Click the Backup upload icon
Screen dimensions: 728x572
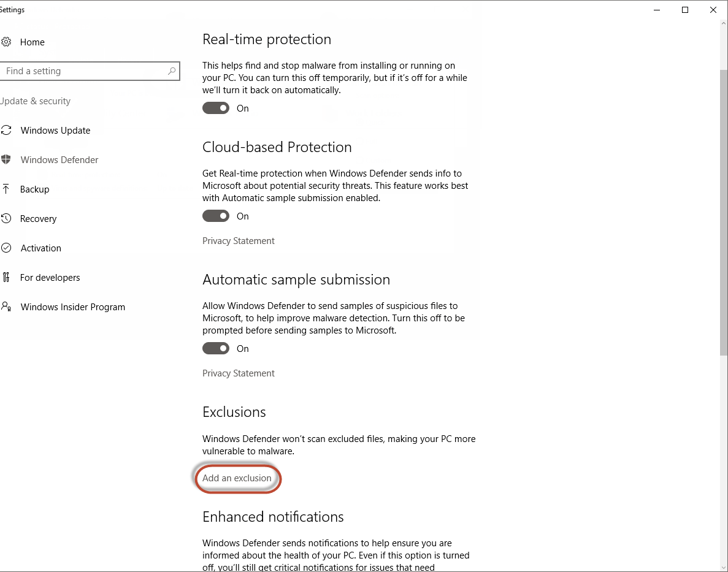click(x=5, y=189)
